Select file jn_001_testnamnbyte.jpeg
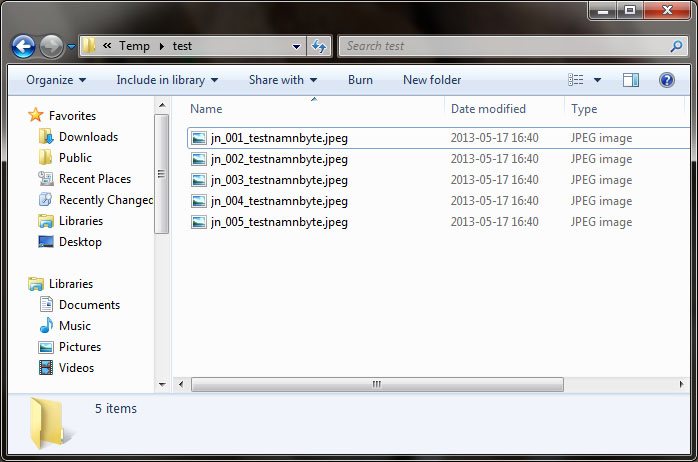698x462 pixels. [279, 138]
